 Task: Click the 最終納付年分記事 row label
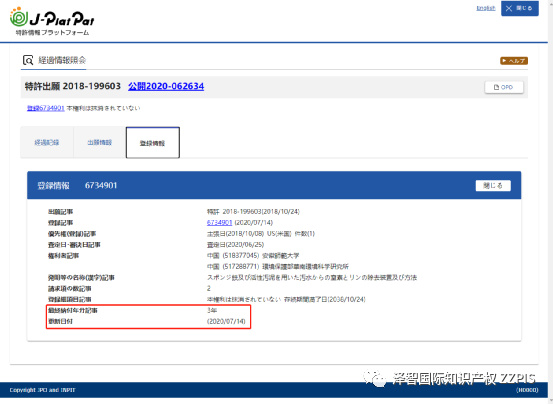[73, 310]
